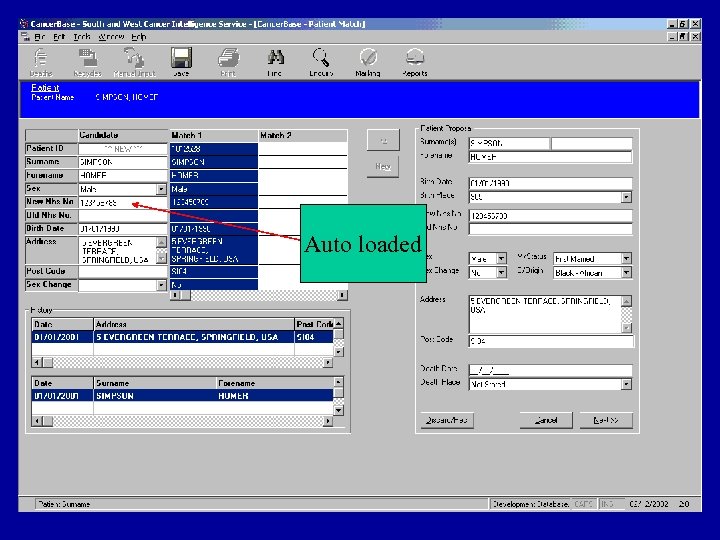The height and width of the screenshot is (540, 720).
Task: Expand the Candidate Sex dropdown showing Male
Action: [x=161, y=188]
